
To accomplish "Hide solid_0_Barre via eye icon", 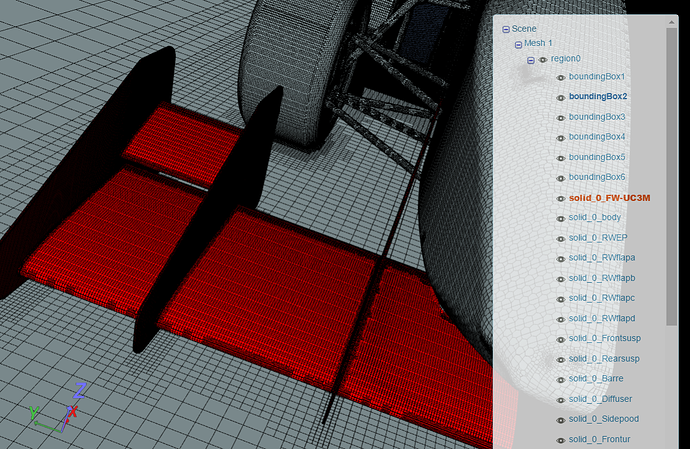I will click(561, 379).
